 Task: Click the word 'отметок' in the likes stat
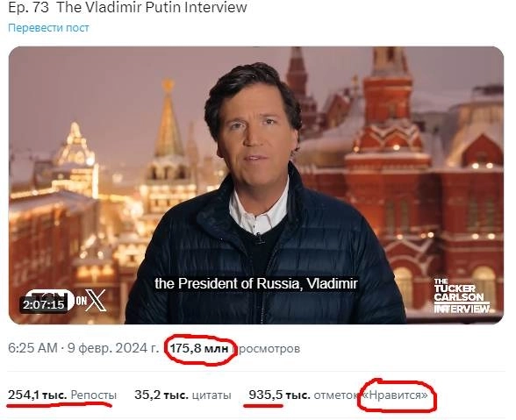click(335, 395)
